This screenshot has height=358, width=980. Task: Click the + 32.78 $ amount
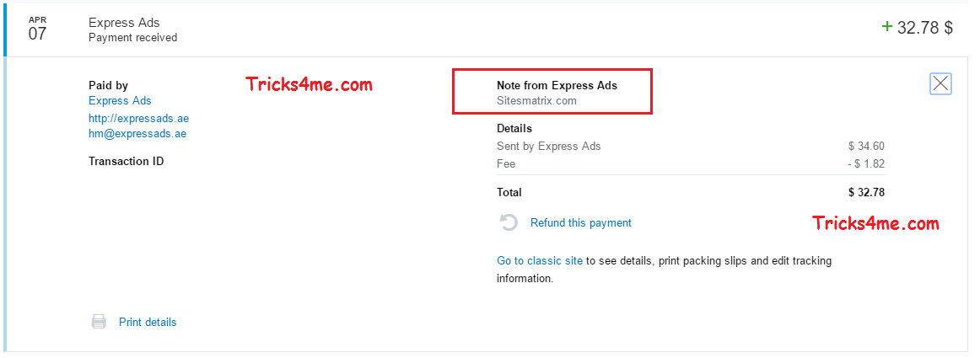click(917, 28)
